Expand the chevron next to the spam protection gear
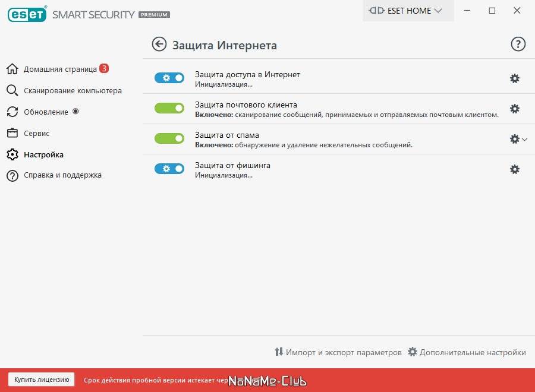Viewport: 535px width, 392px height. coord(524,139)
